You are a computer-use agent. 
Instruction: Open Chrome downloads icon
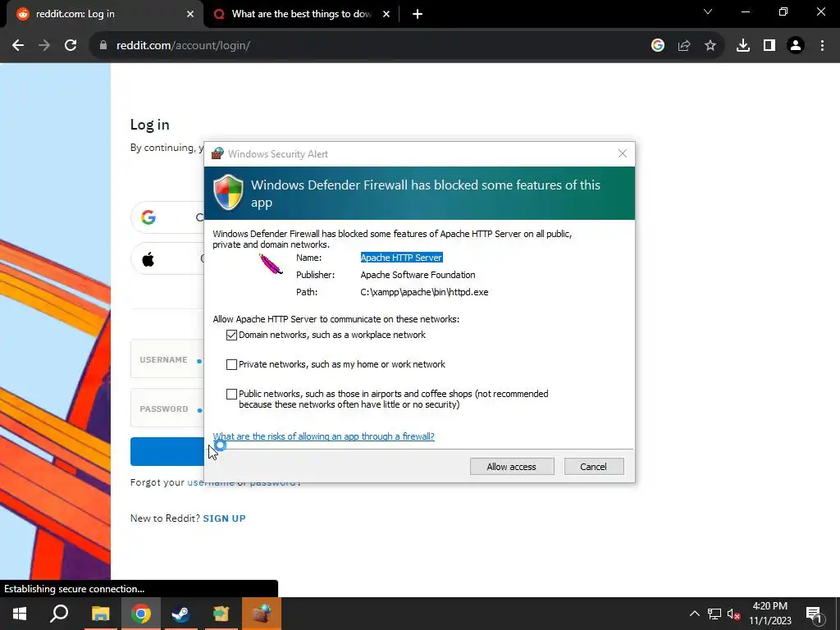(x=743, y=46)
